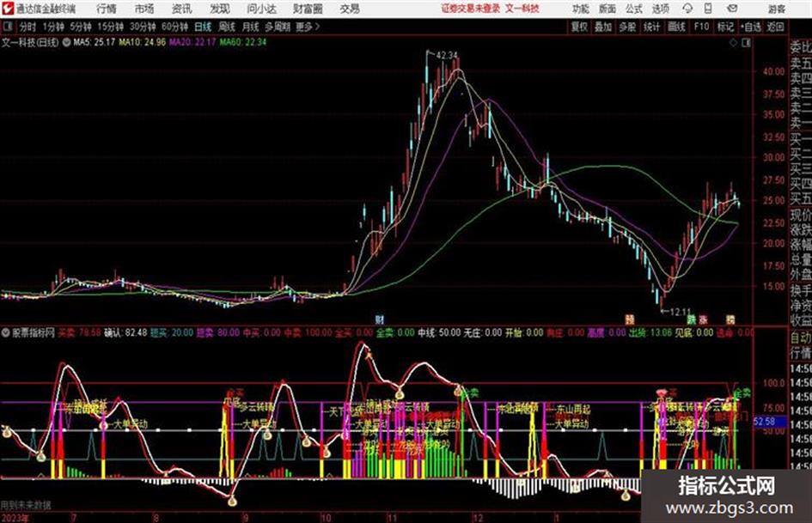Click the MA10: 24.96 value text
This screenshot has height=523, width=812.
pyautogui.click(x=143, y=42)
